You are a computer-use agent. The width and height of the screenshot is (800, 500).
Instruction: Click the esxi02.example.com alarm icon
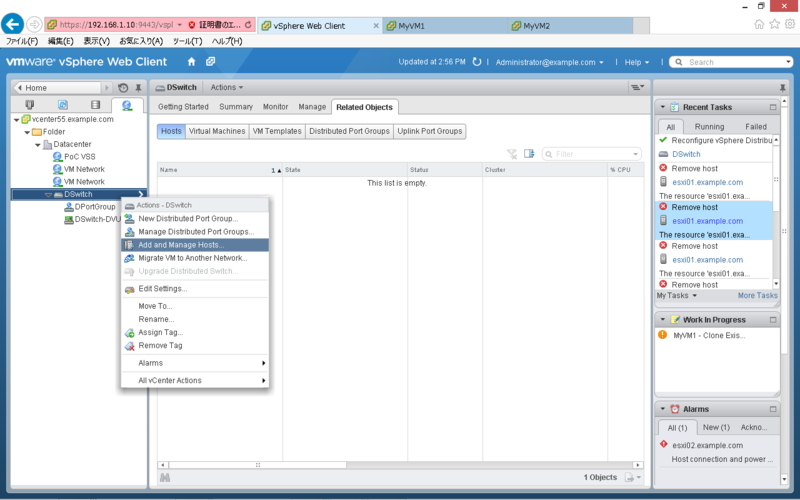663,444
